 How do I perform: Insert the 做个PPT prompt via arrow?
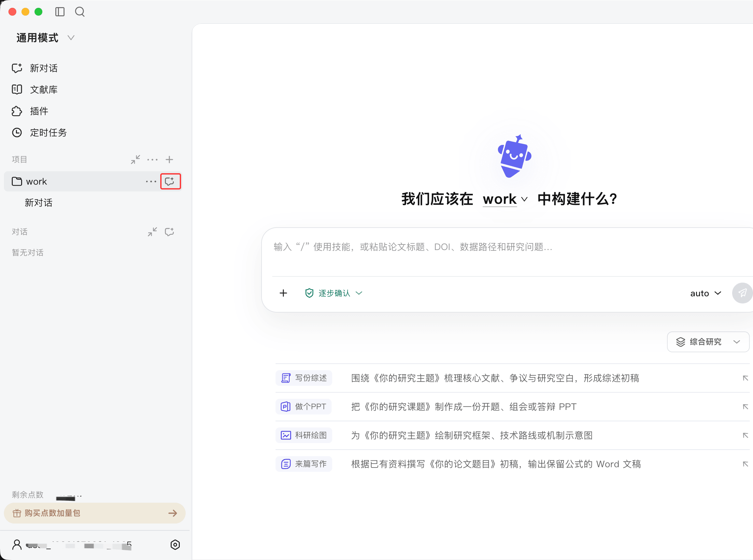pos(745,406)
